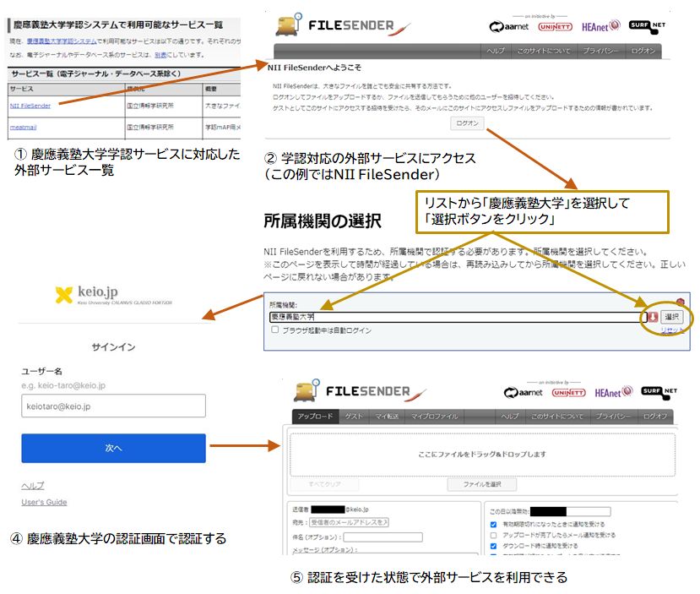Open the expiry date field on the upload page
Screen dimensions: 700x594
tap(571, 511)
